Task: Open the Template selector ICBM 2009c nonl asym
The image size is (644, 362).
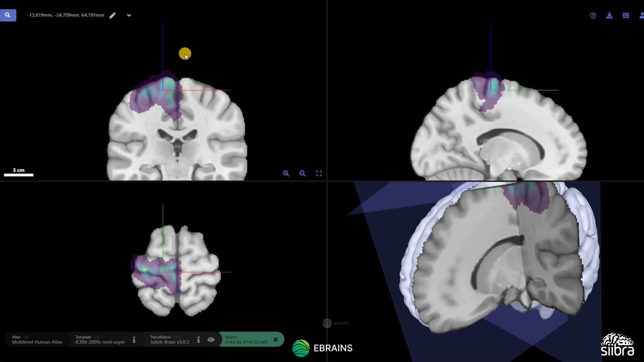Action: (99, 339)
